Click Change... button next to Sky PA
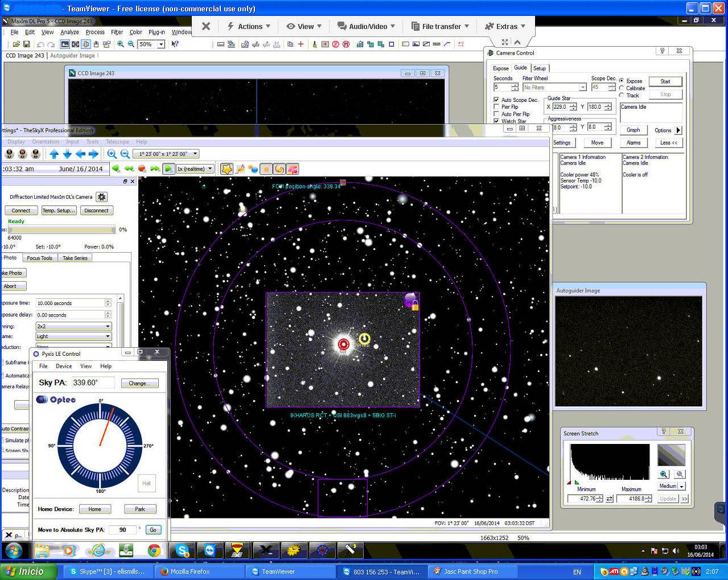 click(x=139, y=384)
